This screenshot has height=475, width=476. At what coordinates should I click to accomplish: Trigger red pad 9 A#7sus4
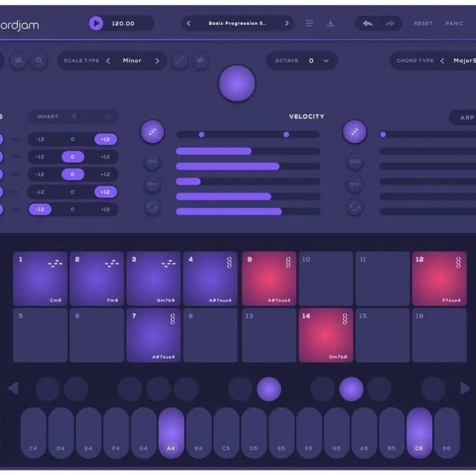click(x=269, y=279)
